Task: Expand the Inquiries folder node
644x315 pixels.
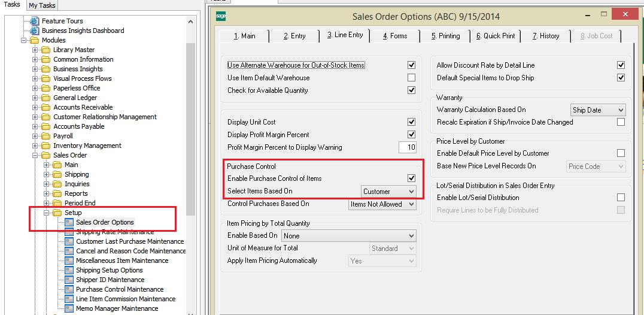Action: pos(47,184)
